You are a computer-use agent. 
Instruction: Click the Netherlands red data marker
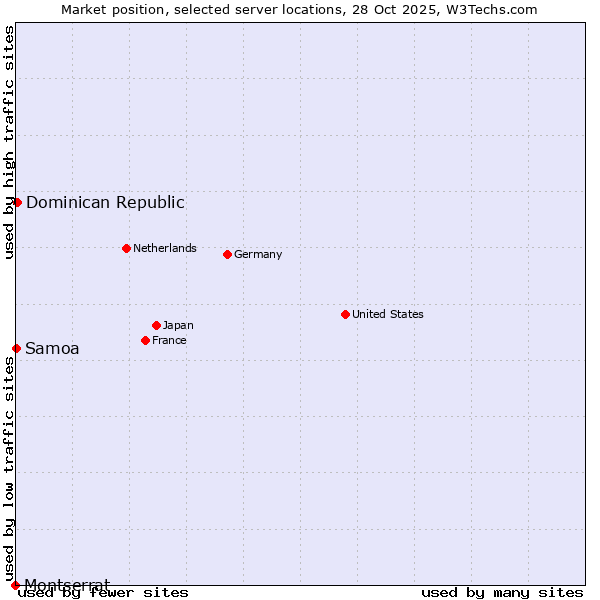tap(126, 248)
